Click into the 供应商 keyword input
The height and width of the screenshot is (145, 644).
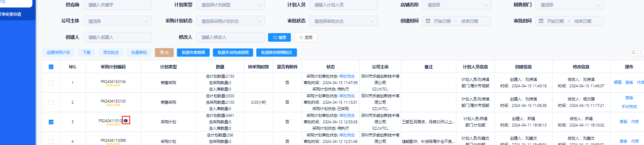[117, 5]
